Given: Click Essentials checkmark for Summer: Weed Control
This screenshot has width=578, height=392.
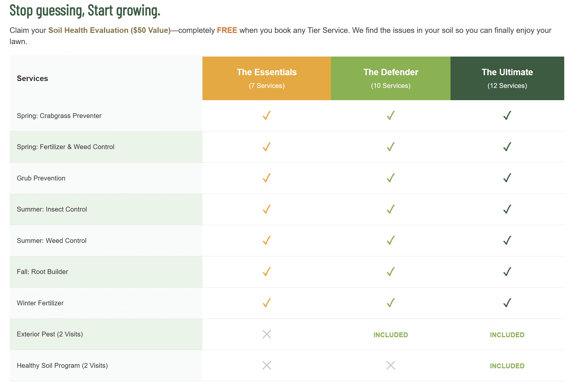Looking at the screenshot, I should coord(266,240).
